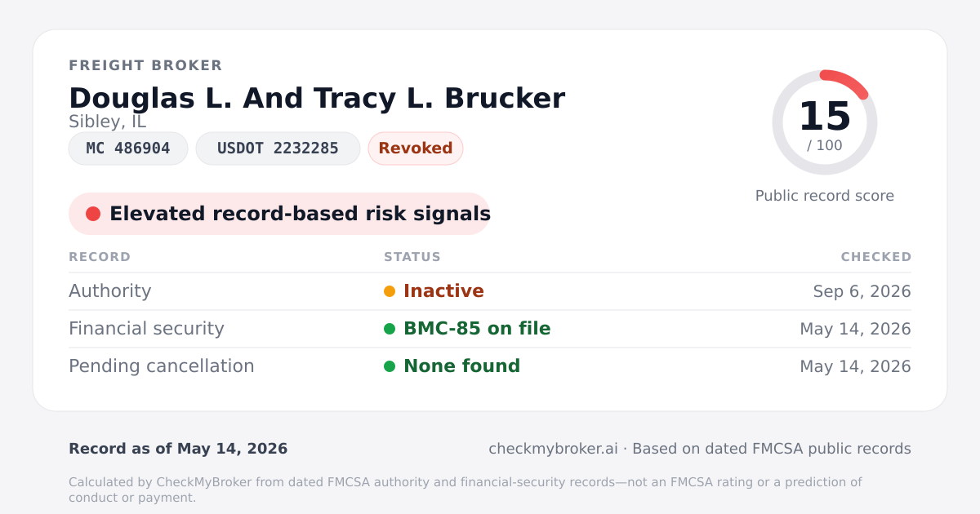Click the RECORD column header

tap(100, 257)
